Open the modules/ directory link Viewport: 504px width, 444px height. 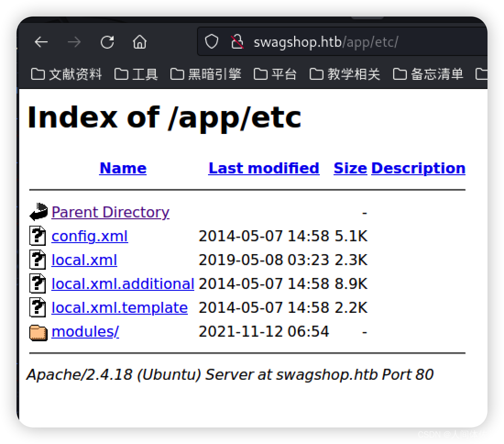pyautogui.click(x=85, y=331)
